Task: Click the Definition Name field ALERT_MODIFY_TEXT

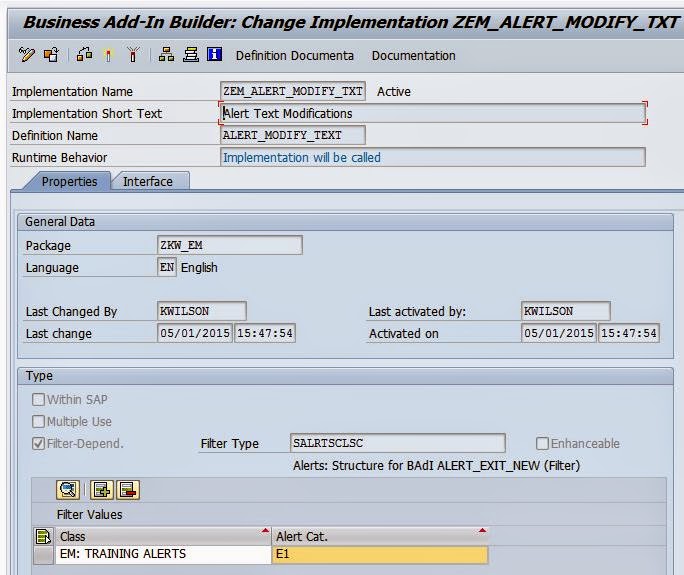Action: coord(293,135)
